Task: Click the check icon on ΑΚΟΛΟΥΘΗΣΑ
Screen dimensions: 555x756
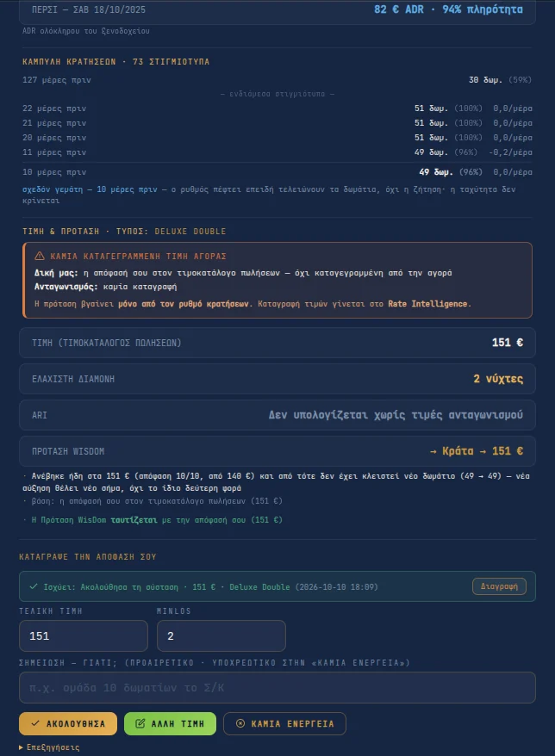Action: point(35,723)
